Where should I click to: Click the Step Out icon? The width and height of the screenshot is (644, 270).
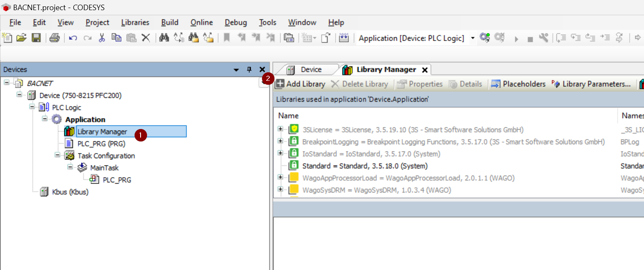pyautogui.click(x=590, y=38)
